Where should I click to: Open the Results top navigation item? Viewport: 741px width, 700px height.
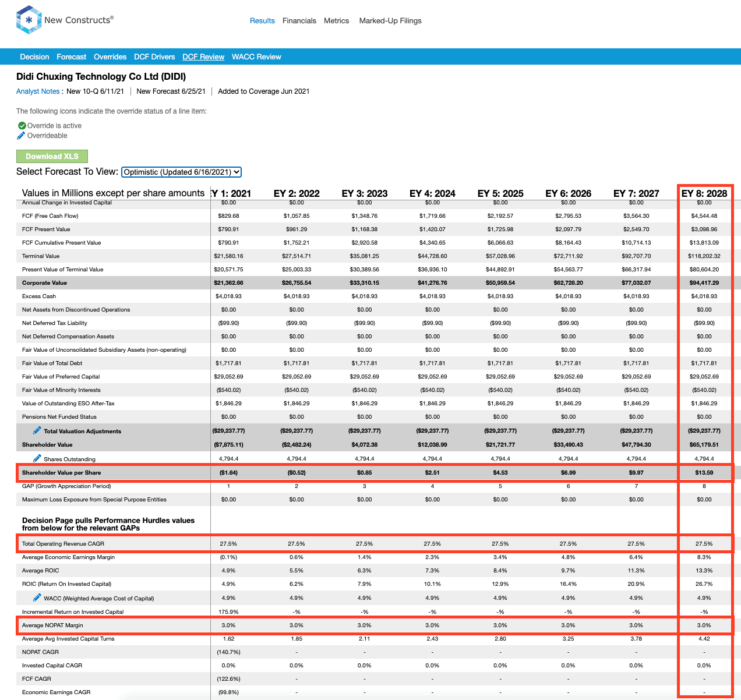pos(262,21)
